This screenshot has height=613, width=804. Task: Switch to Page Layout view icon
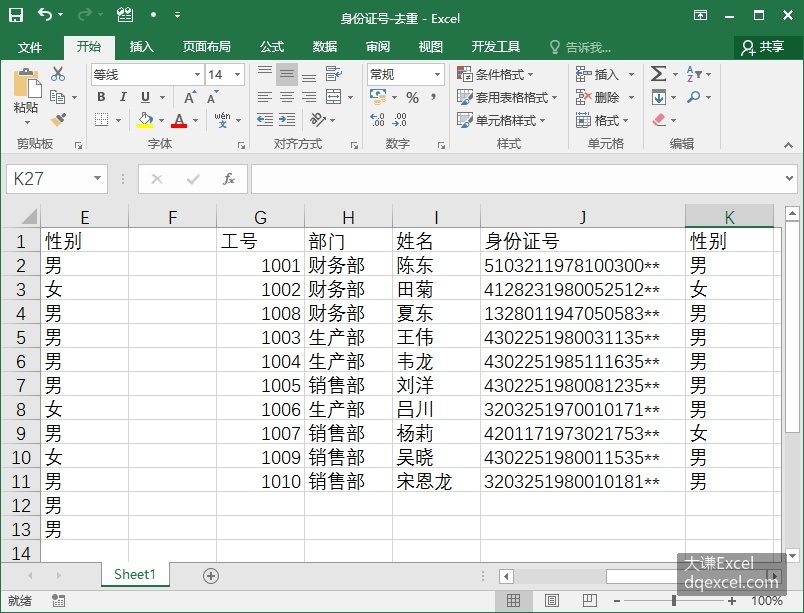552,601
